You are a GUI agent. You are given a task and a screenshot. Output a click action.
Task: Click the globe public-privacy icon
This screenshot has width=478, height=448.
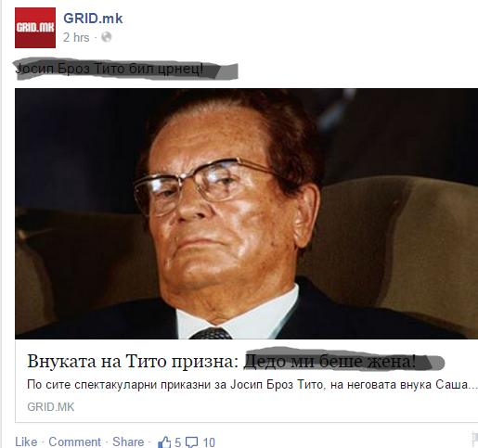pos(107,37)
